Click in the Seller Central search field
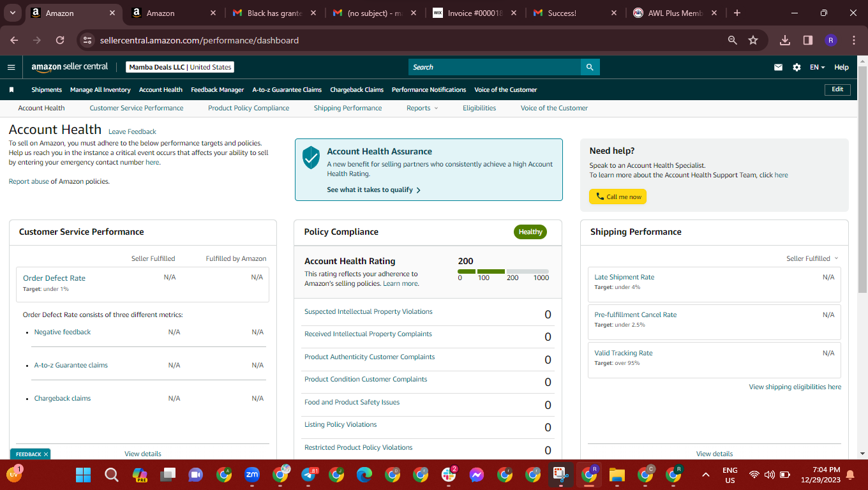 tap(495, 67)
